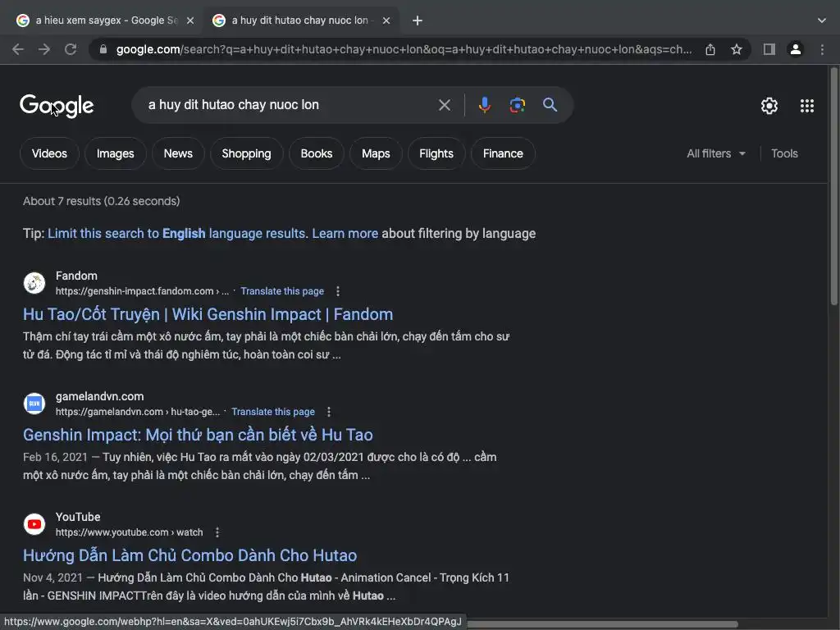Open the Chrome profile icon
The image size is (840, 630).
[x=796, y=49]
